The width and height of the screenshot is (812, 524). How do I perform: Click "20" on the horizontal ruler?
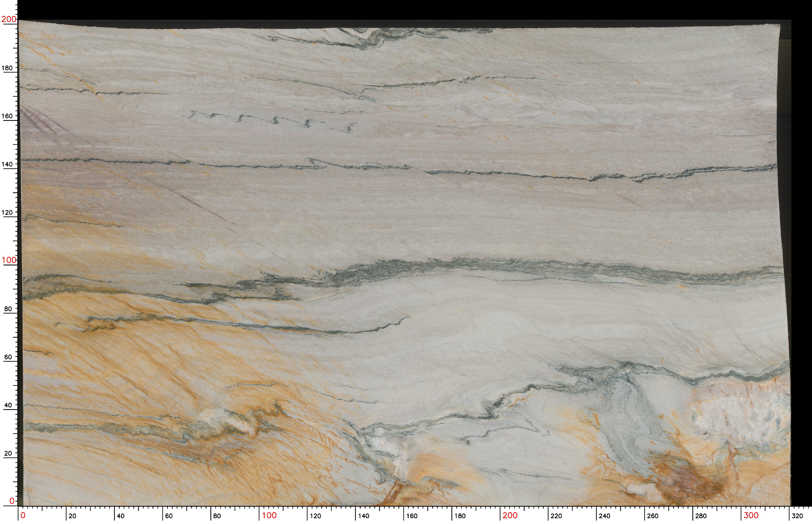coord(72,516)
